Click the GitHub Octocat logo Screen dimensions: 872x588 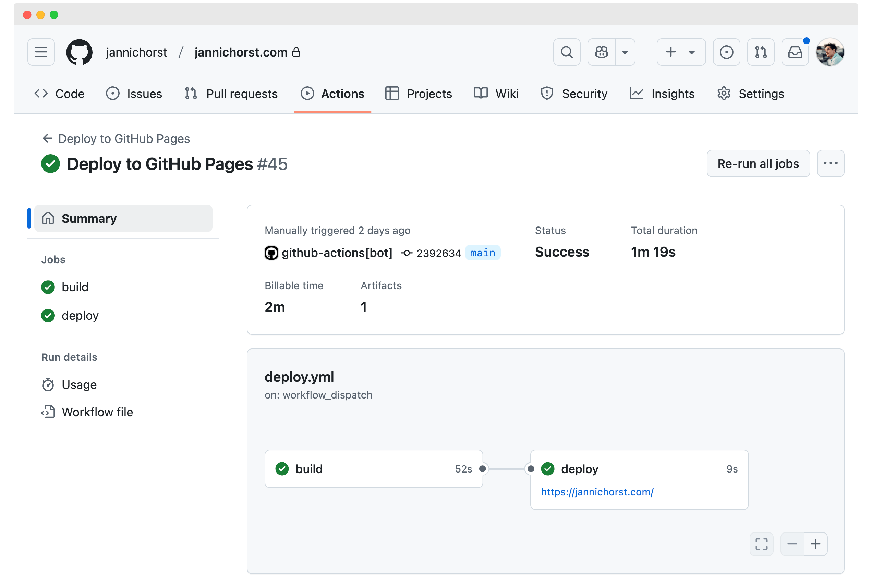click(79, 52)
